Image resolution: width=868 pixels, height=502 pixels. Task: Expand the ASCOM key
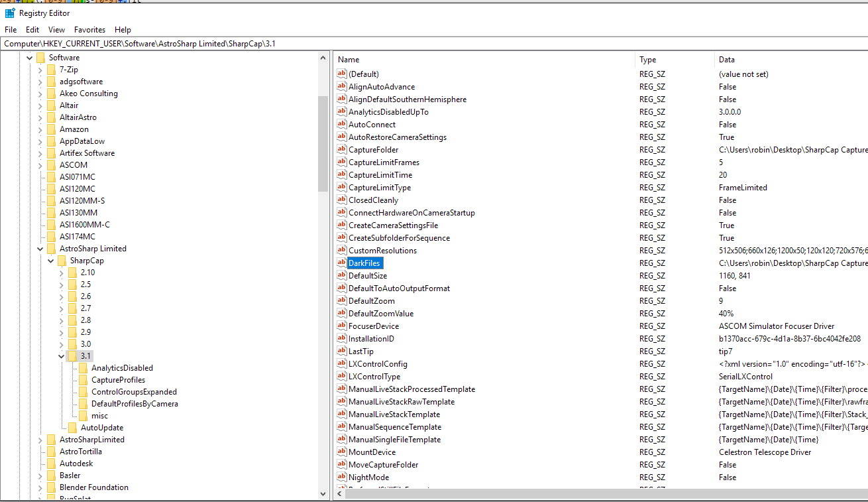[40, 165]
